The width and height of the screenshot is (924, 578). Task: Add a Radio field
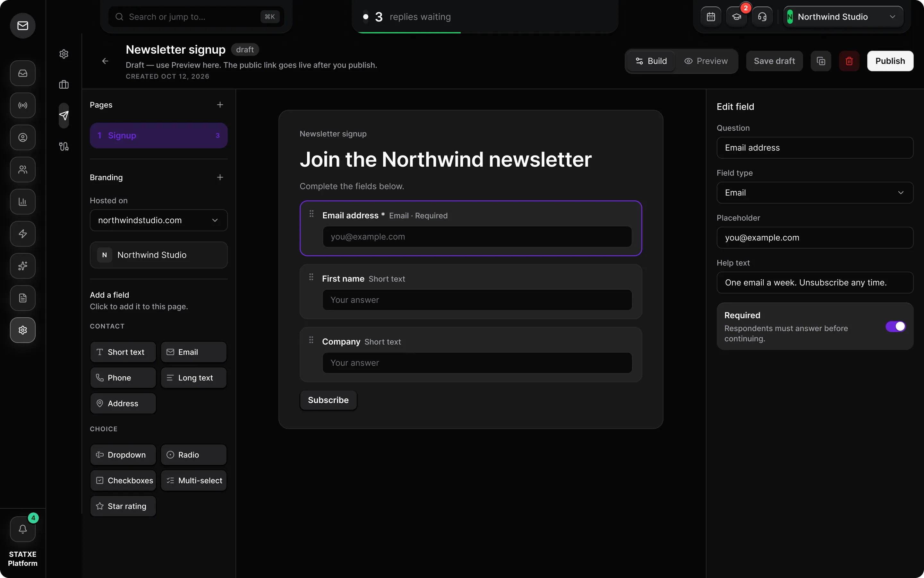[193, 455]
